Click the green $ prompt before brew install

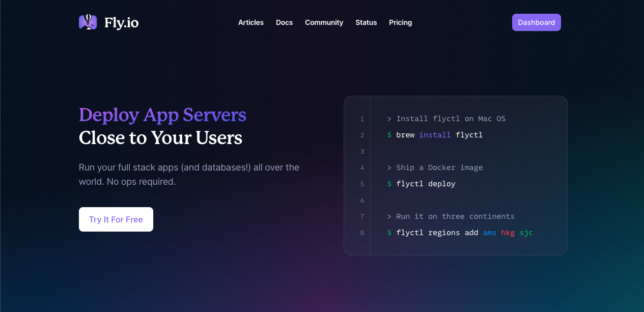[389, 135]
